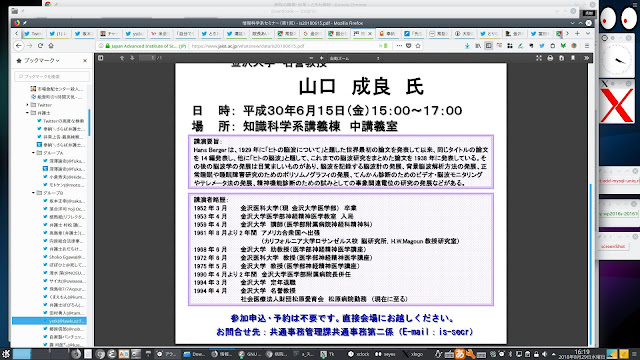Image resolution: width=640 pixels, height=360 pixels.
Task: Collapse the 弁護士 bookmark folder
Action: 28,113
